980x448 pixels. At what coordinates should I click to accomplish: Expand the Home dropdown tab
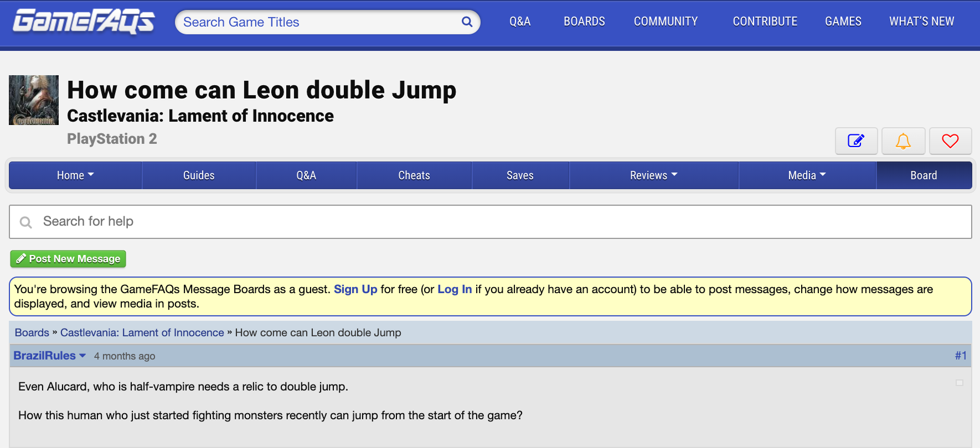(x=75, y=175)
